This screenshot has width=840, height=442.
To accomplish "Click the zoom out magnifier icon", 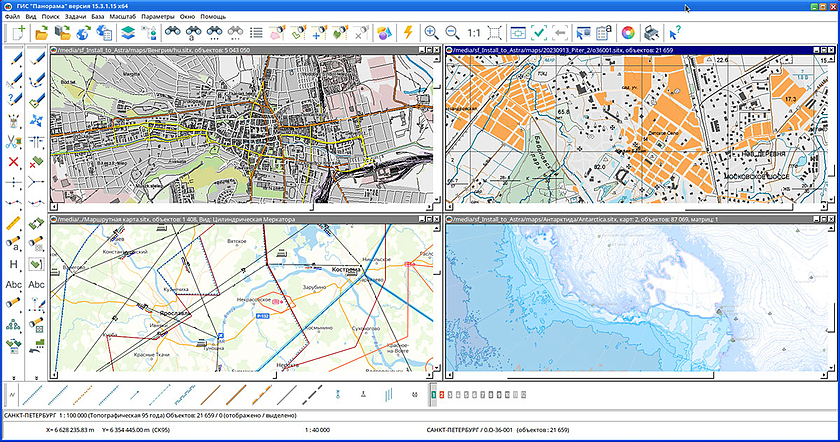I will tap(453, 34).
